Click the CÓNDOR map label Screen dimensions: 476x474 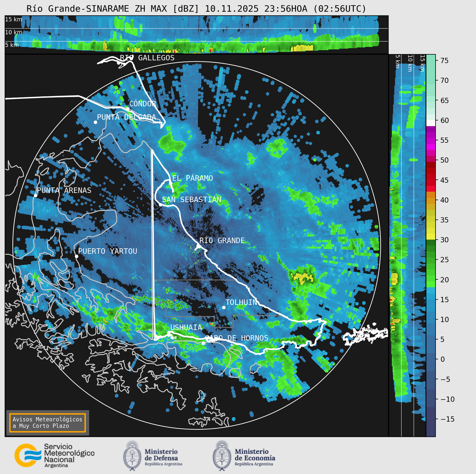(143, 104)
